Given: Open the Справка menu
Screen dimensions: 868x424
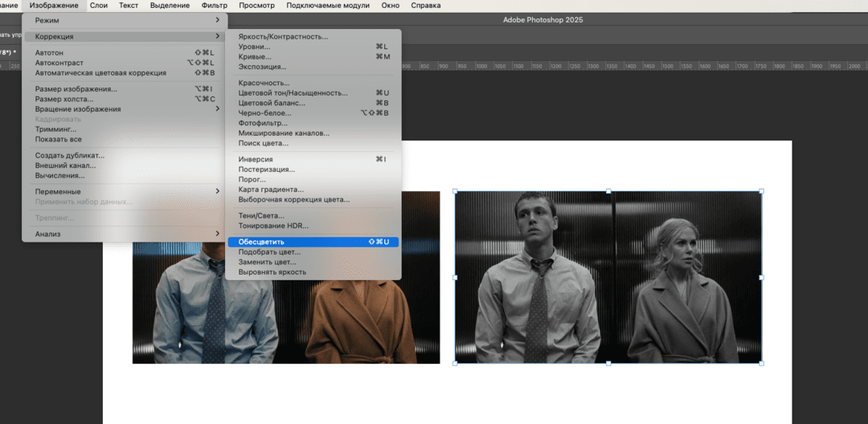Looking at the screenshot, I should [x=425, y=6].
